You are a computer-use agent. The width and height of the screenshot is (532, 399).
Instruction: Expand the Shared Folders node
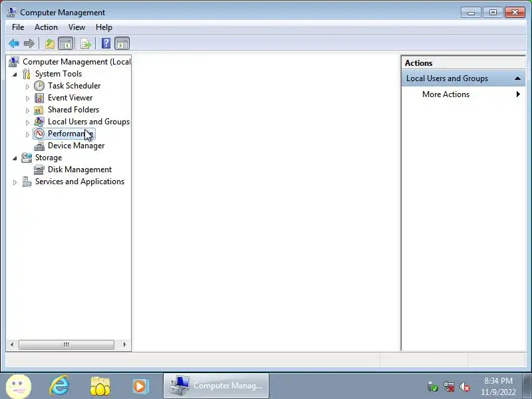[x=27, y=110]
